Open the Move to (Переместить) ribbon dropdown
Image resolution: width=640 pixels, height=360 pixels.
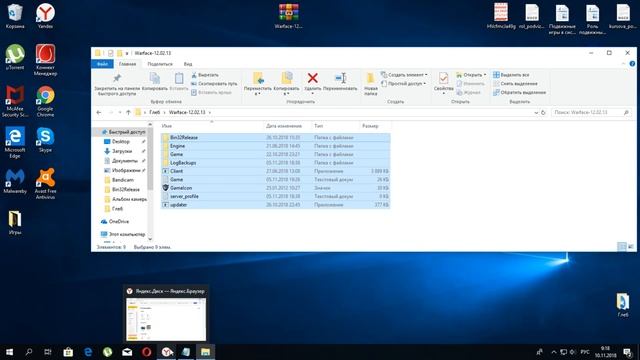(x=258, y=84)
